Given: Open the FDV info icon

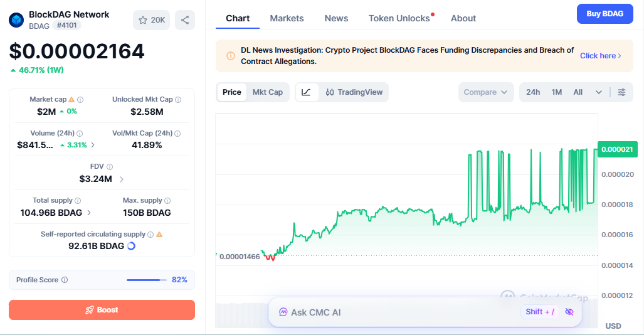Looking at the screenshot, I should tap(110, 166).
